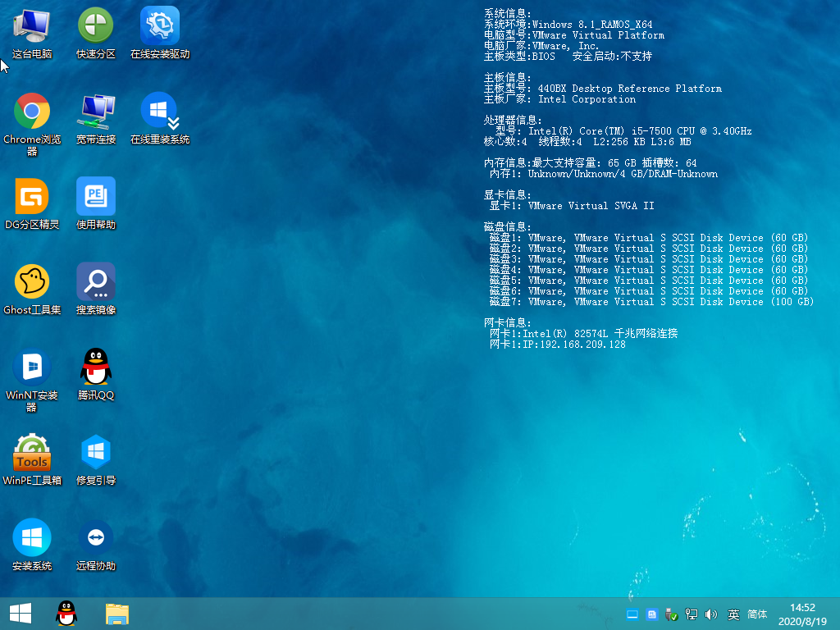Click 'VMware Virtual Platform' model text
840x630 pixels.
pos(598,35)
